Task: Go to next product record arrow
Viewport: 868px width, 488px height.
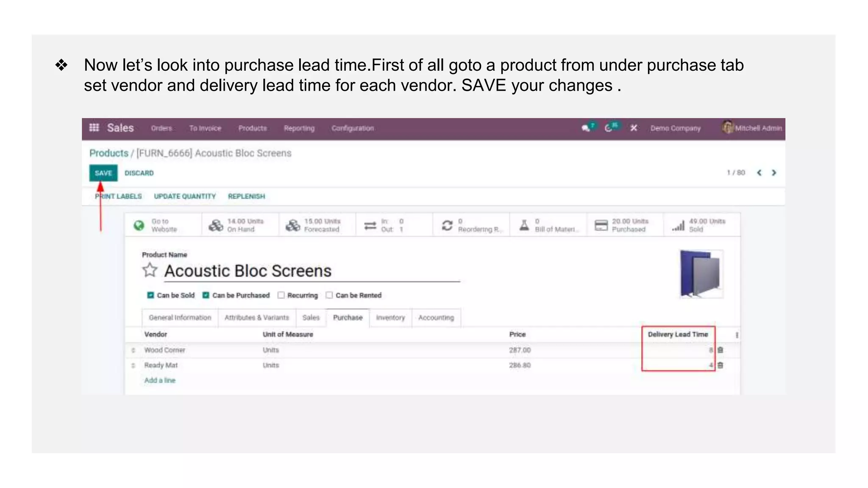Action: [774, 173]
